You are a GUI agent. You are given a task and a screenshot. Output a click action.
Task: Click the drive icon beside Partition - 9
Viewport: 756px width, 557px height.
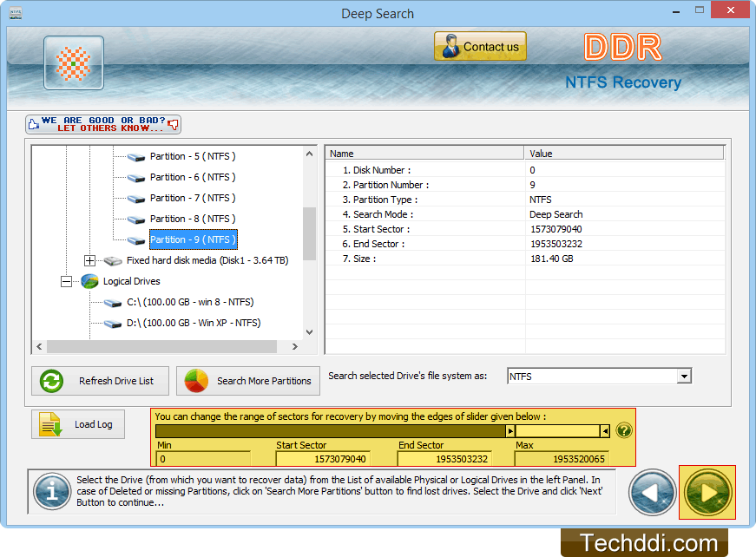pos(136,240)
